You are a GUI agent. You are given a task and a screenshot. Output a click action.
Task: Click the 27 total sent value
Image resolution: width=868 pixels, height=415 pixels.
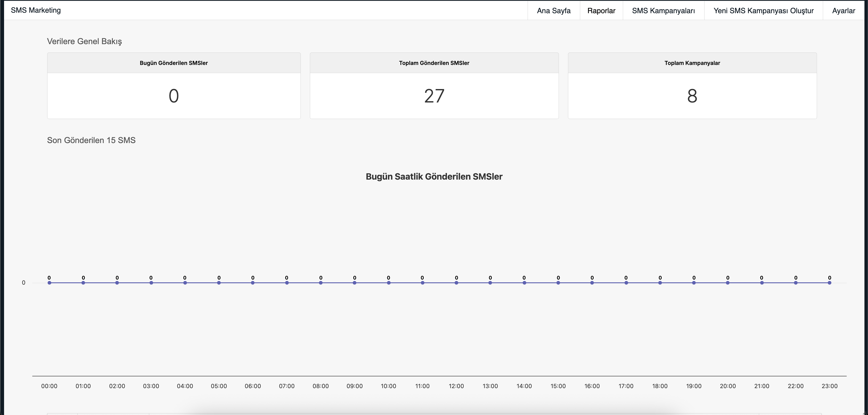434,96
